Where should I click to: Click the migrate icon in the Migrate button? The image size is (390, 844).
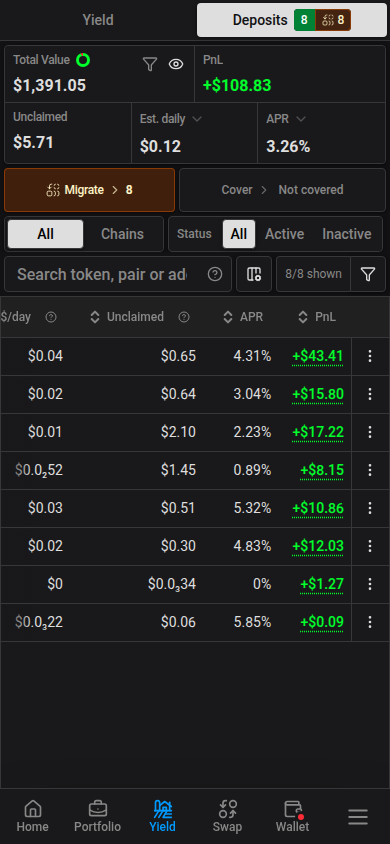pos(53,189)
